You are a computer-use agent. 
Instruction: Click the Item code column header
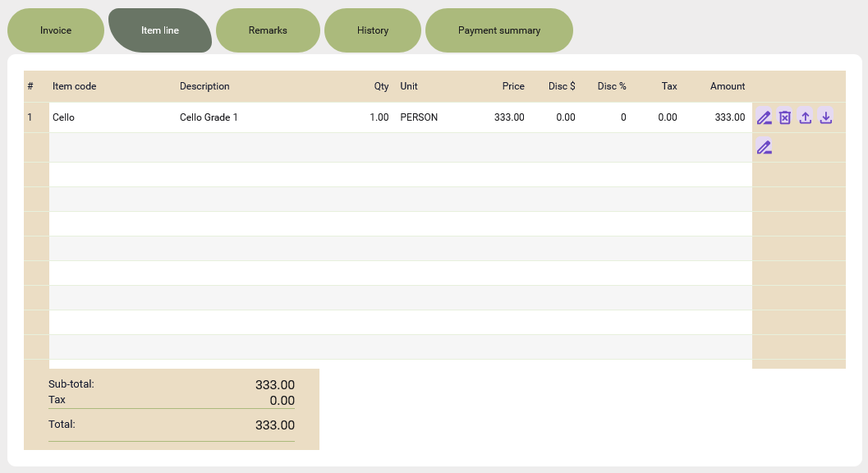tap(74, 86)
